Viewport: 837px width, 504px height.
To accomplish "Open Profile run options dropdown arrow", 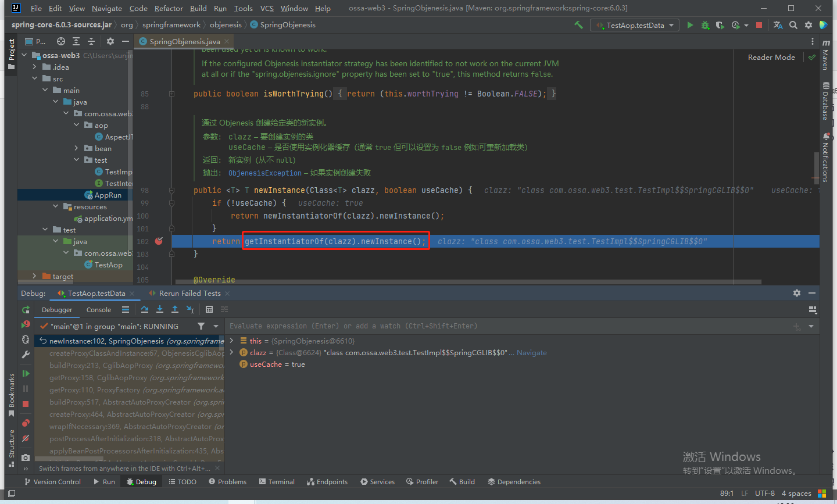I will point(746,26).
